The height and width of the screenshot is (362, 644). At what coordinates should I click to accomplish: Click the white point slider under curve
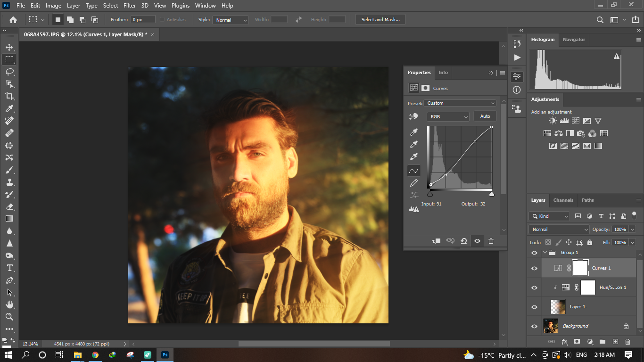click(492, 194)
